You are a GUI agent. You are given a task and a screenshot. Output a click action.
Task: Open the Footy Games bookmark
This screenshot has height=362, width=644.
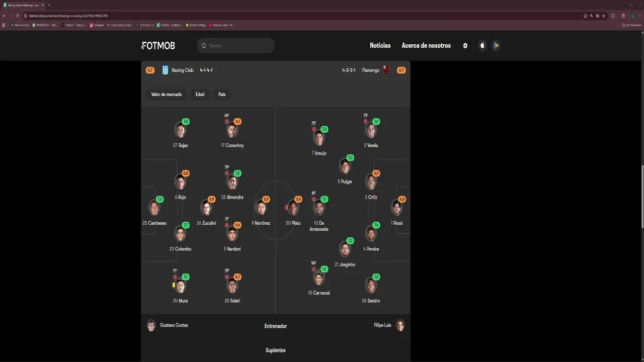click(x=120, y=25)
